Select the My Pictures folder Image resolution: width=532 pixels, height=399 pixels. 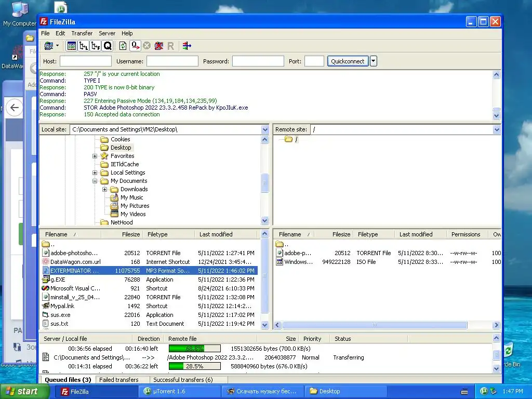click(130, 206)
